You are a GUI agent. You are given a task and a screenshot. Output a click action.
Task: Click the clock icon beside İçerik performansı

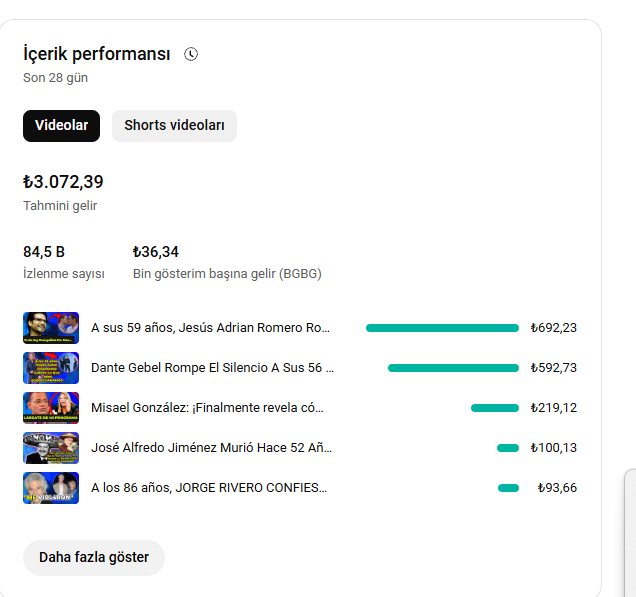coord(191,54)
